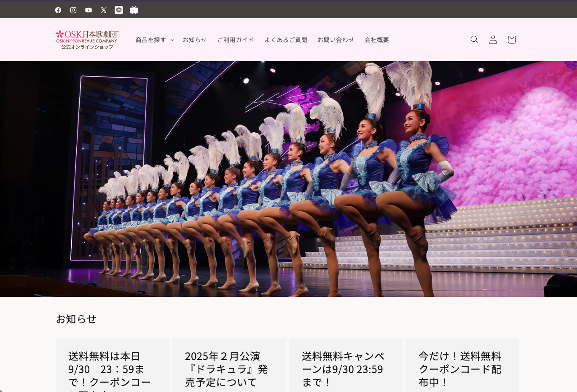Open the 2025年2月公演『ドラキュラ』 news article
The width and height of the screenshot is (577, 392).
tap(226, 369)
